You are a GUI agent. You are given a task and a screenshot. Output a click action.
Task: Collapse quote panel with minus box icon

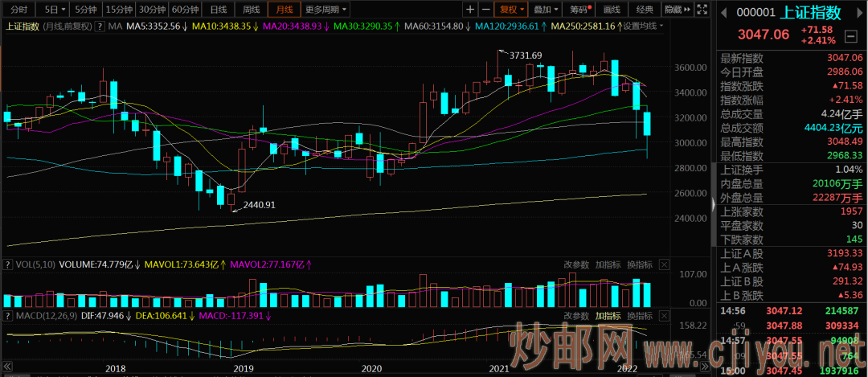pos(850,37)
